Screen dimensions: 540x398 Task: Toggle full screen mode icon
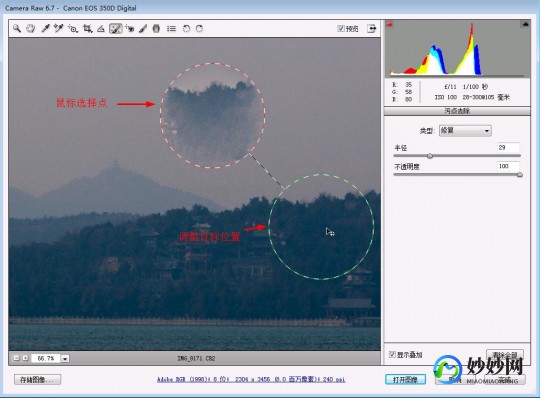coord(372,29)
